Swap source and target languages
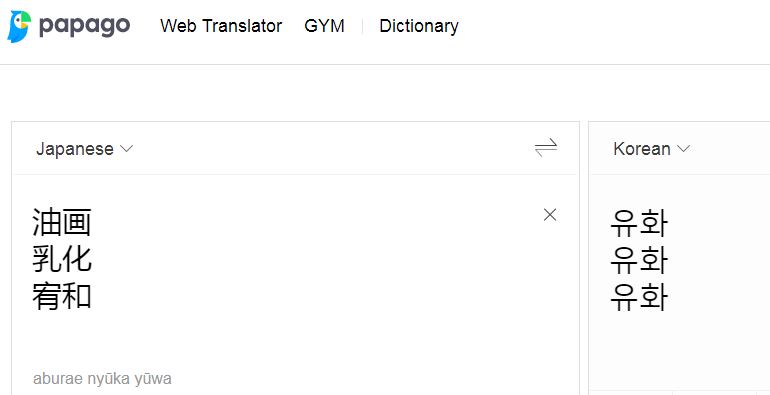The height and width of the screenshot is (395, 770). point(546,147)
